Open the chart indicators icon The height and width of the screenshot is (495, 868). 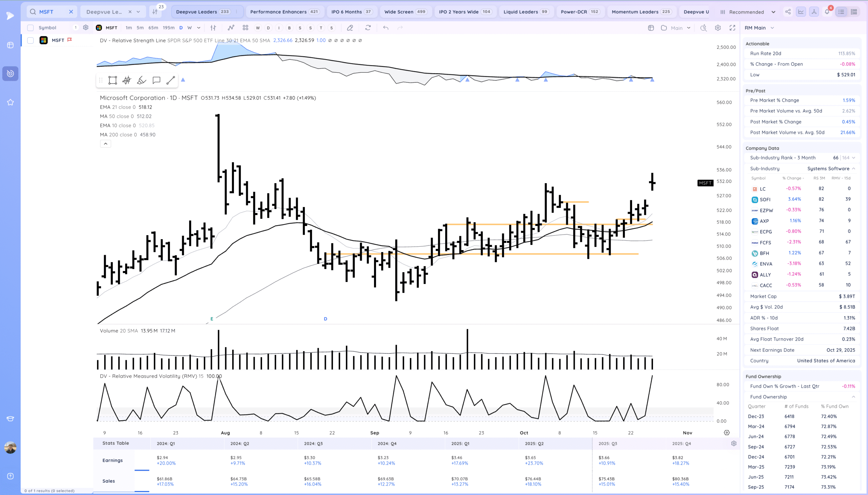pyautogui.click(x=231, y=28)
